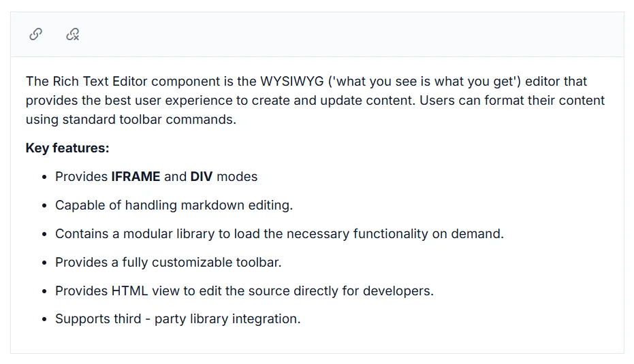Click the bold word IFRAME

tap(136, 176)
